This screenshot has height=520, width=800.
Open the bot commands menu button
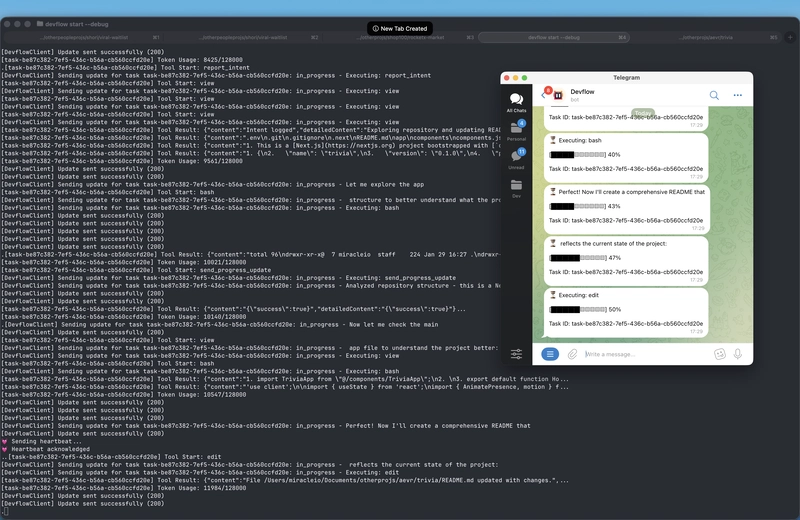click(549, 354)
